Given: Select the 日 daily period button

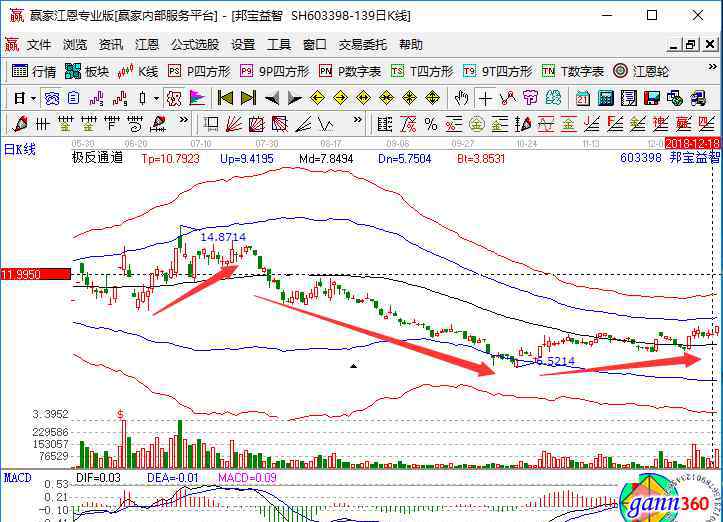Looking at the screenshot, I should 19,98.
